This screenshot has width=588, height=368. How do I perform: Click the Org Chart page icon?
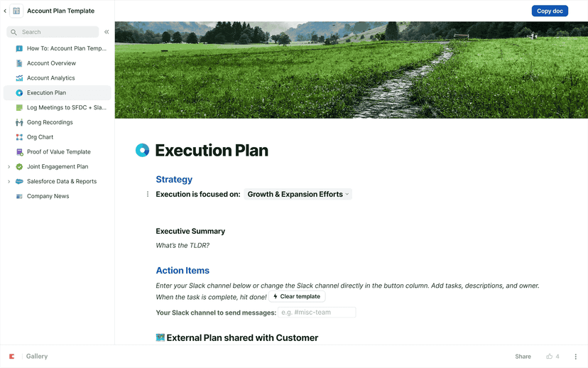click(x=19, y=137)
